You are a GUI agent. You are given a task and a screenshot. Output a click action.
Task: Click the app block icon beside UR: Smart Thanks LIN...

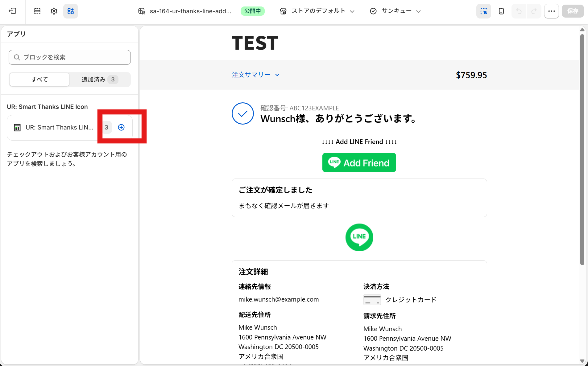pyautogui.click(x=17, y=128)
